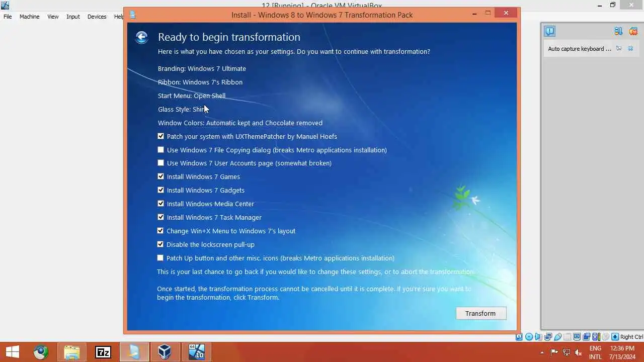
Task: Click VirtualBox mouse integration status icon
Action: tap(605, 337)
